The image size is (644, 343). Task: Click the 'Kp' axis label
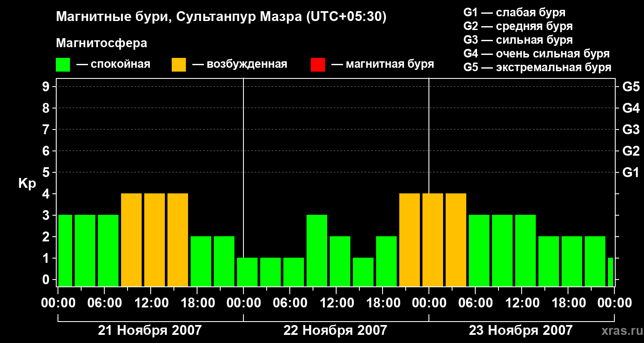(x=27, y=184)
